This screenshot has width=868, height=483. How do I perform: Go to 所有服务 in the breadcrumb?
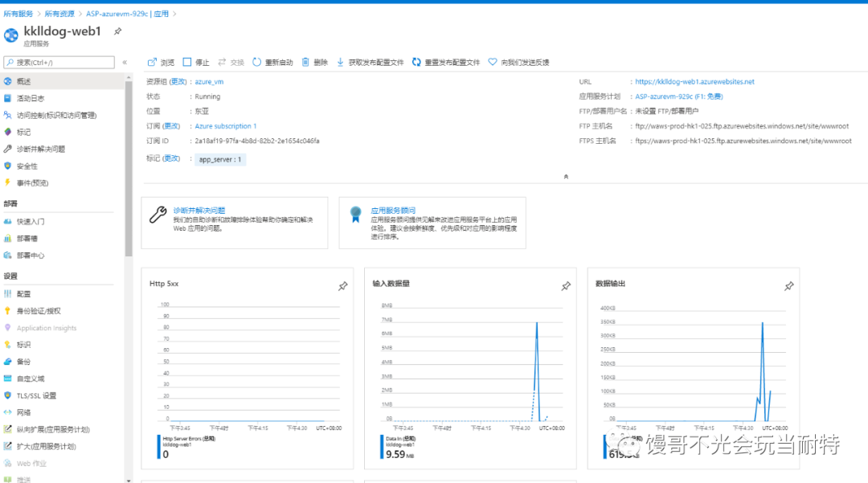click(18, 14)
